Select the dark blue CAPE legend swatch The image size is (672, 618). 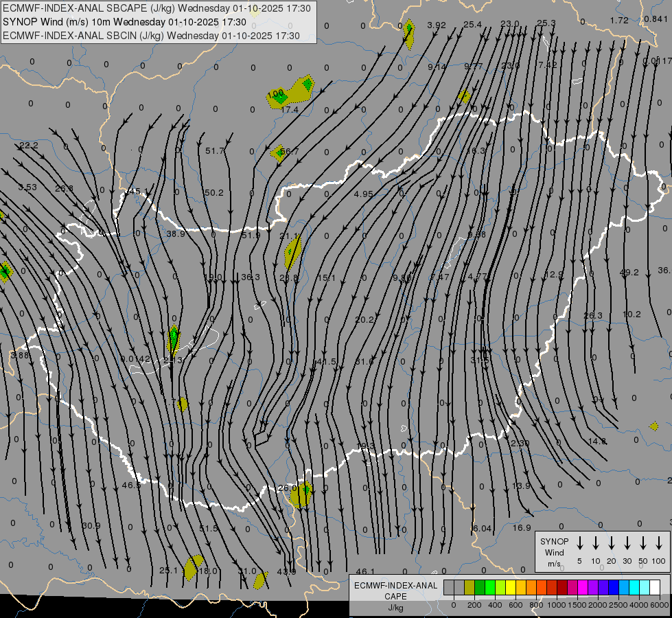(614, 588)
